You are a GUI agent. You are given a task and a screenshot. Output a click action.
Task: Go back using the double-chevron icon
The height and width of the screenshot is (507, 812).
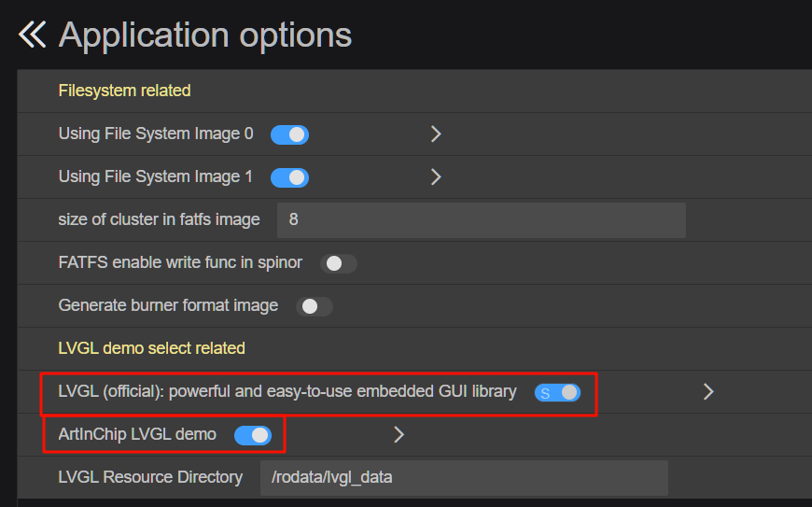tap(32, 35)
